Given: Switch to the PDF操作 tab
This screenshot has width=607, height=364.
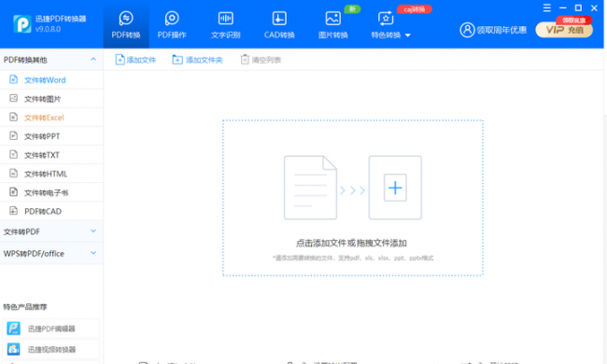Looking at the screenshot, I should point(172,25).
